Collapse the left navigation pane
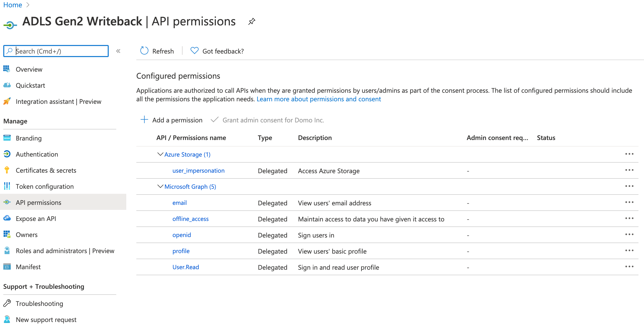The image size is (644, 328). (118, 51)
